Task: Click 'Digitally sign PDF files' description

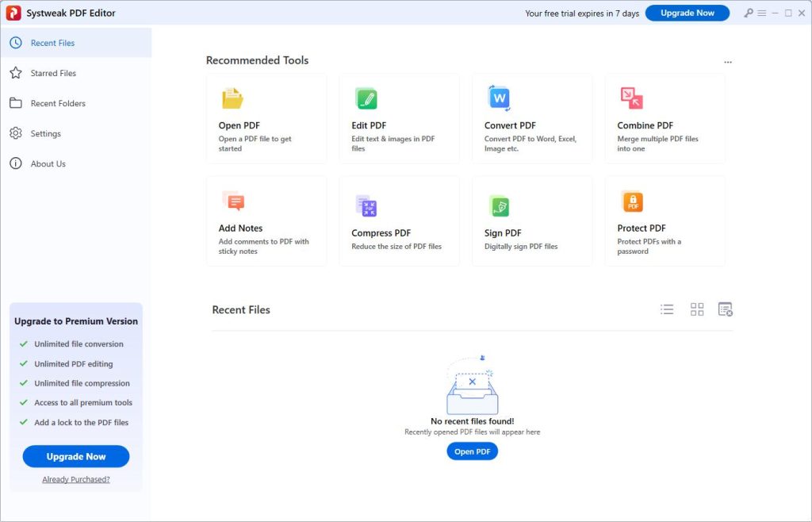Action: pyautogui.click(x=521, y=247)
